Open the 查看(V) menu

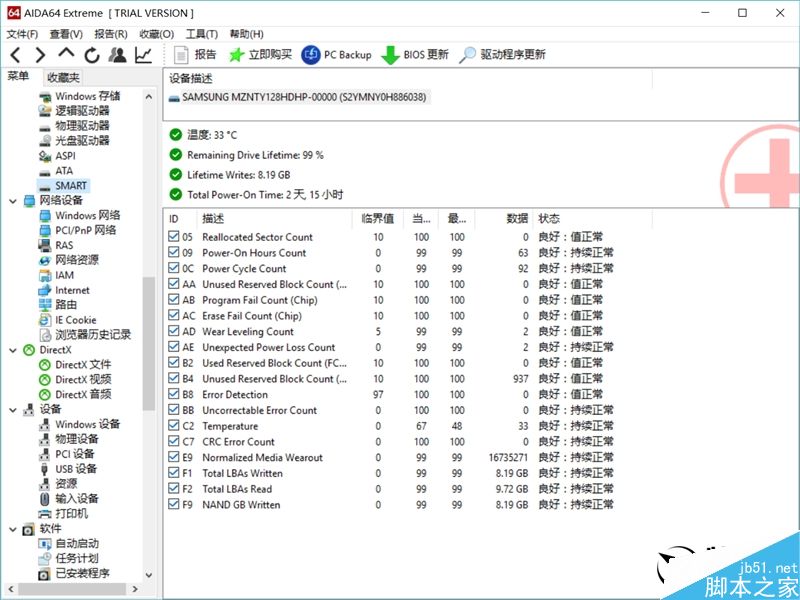(66, 34)
